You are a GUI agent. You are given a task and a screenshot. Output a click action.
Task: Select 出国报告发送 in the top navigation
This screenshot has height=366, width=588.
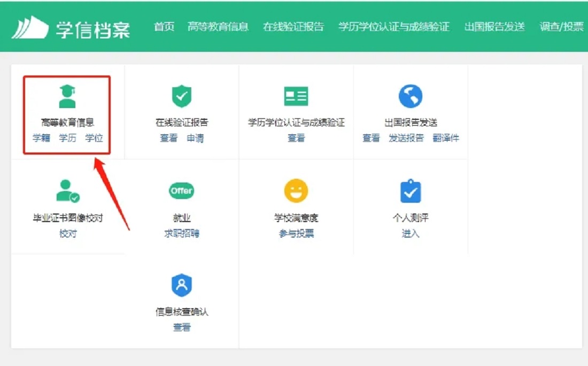point(494,27)
